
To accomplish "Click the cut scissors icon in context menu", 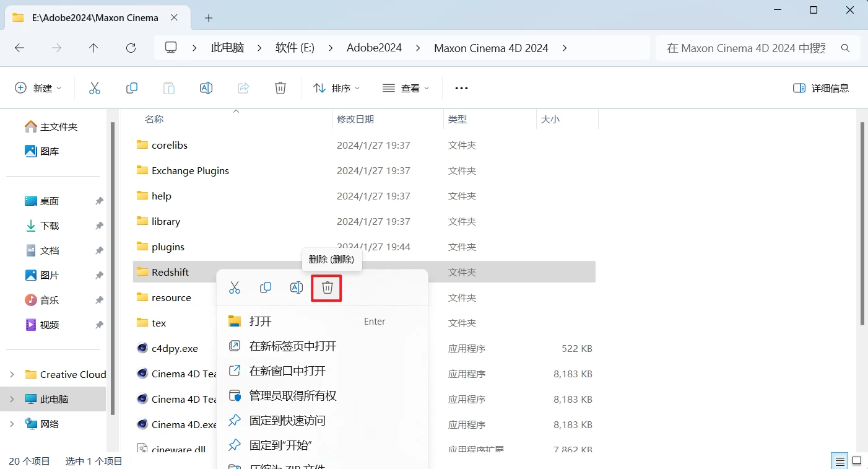I will [235, 287].
